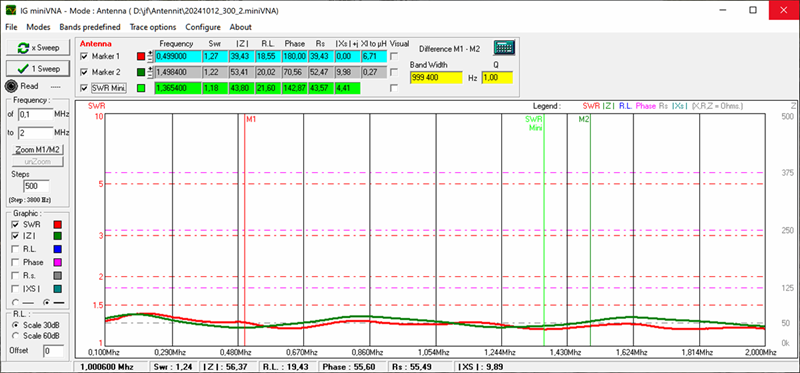Open the Modes menu
Image resolution: width=800 pixels, height=373 pixels.
[38, 27]
